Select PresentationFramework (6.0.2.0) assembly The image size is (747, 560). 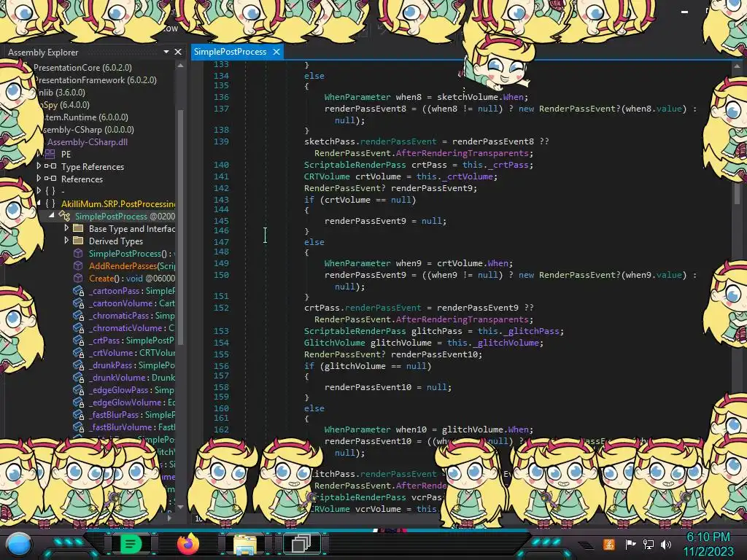coord(95,80)
